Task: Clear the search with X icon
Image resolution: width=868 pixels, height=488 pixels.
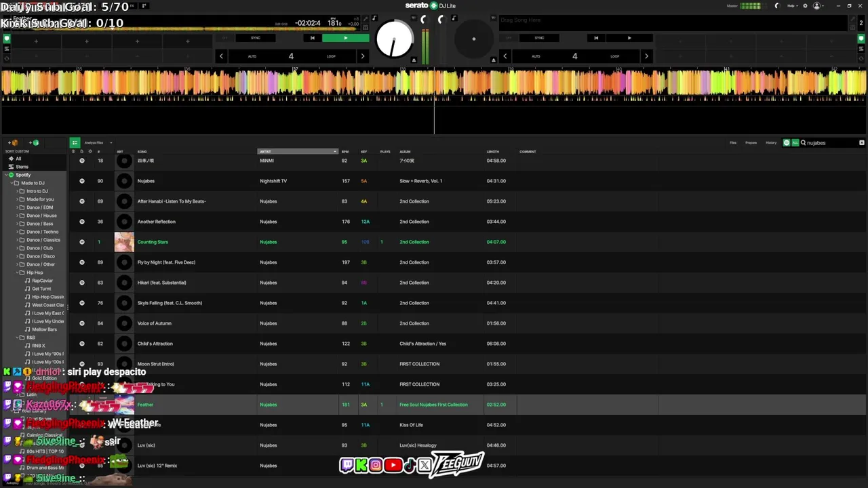Action: click(x=862, y=143)
